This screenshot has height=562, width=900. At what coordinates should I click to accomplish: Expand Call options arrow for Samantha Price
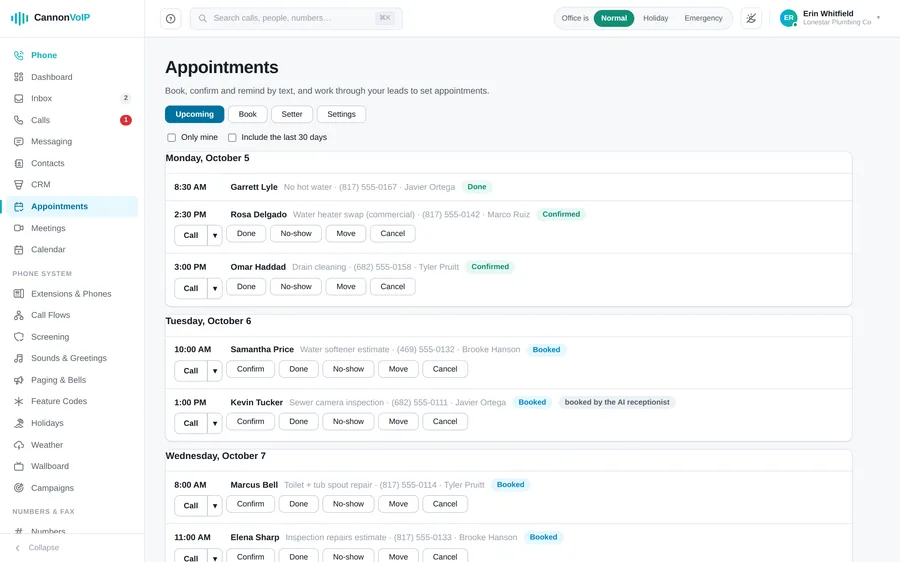[215, 371]
